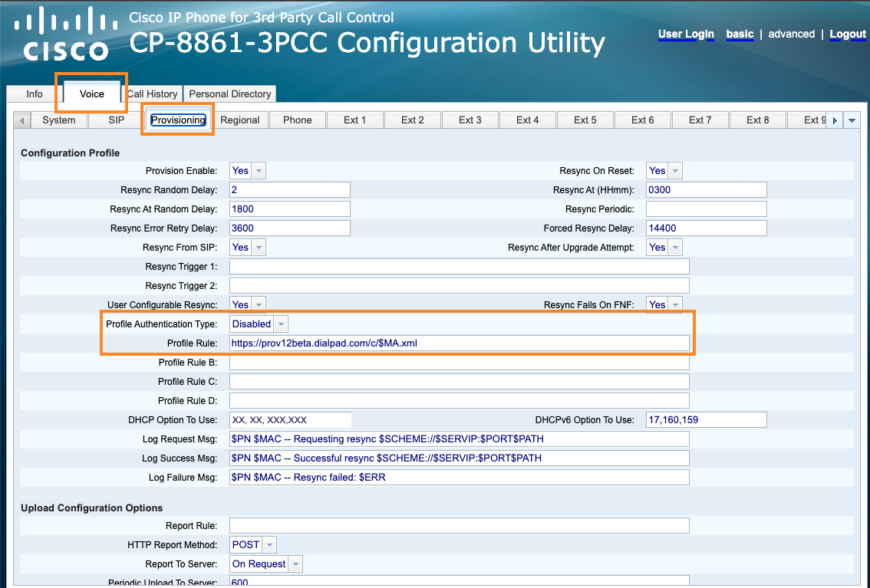Click the left tab-scroll arrow before System

[x=22, y=120]
